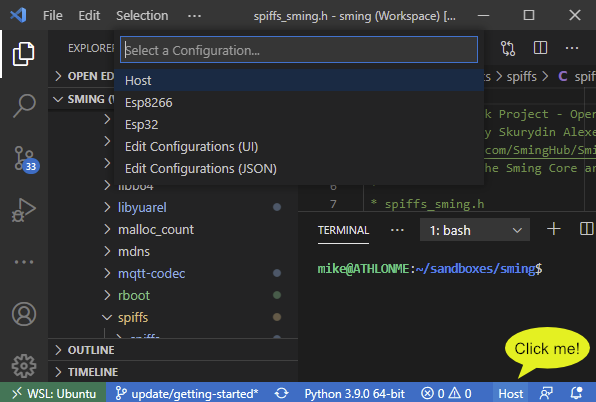Select Python 3.9.0 64-bit interpreter
596x402 pixels.
[x=355, y=393]
